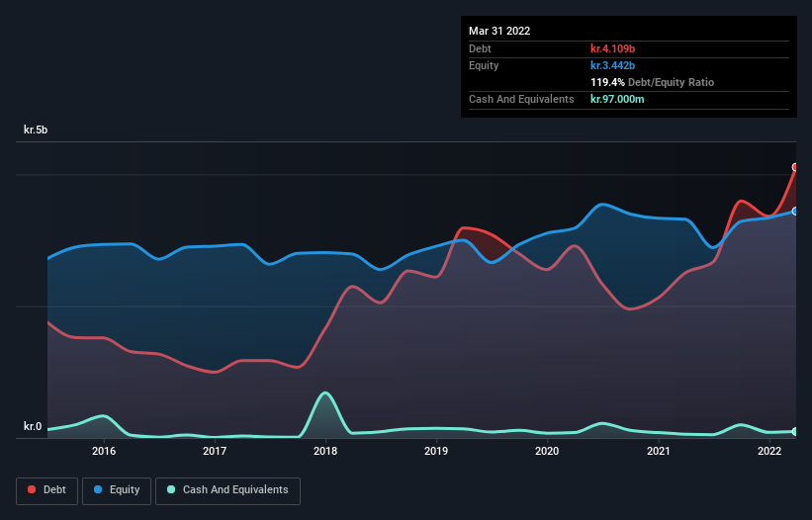Click the Cash And Equivalents tooltip label
The image size is (812, 520).
521,99
